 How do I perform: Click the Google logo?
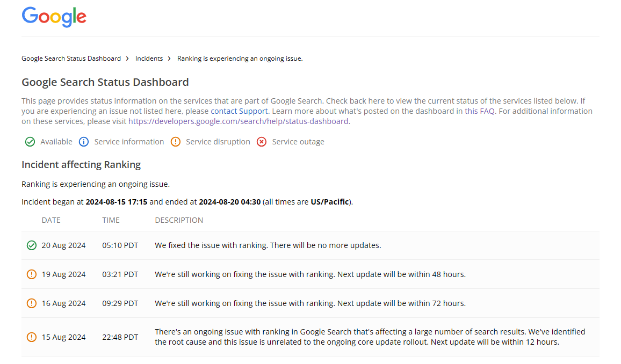(54, 17)
